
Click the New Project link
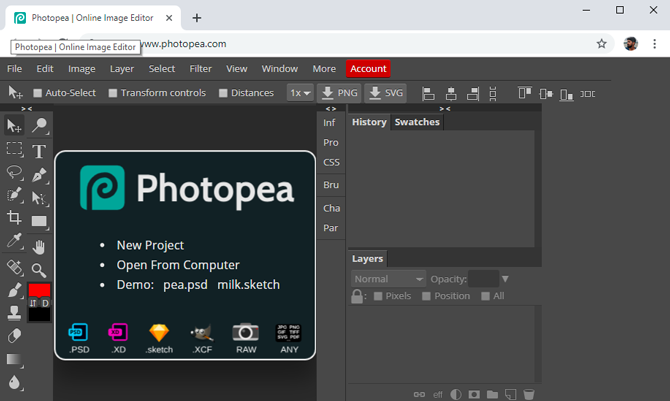point(150,245)
